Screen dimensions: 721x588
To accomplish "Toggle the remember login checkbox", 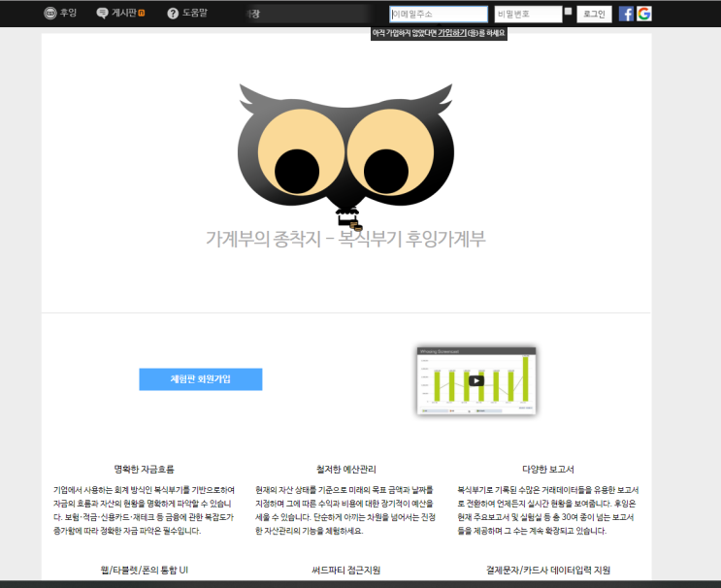I will (x=568, y=12).
